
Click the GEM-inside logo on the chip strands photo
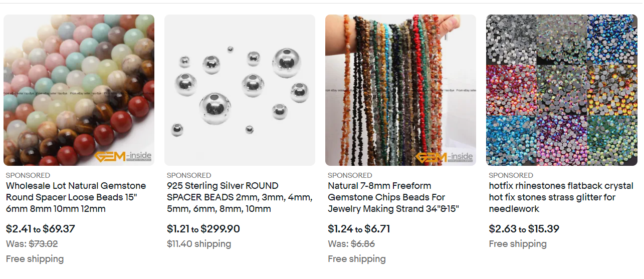[445, 157]
